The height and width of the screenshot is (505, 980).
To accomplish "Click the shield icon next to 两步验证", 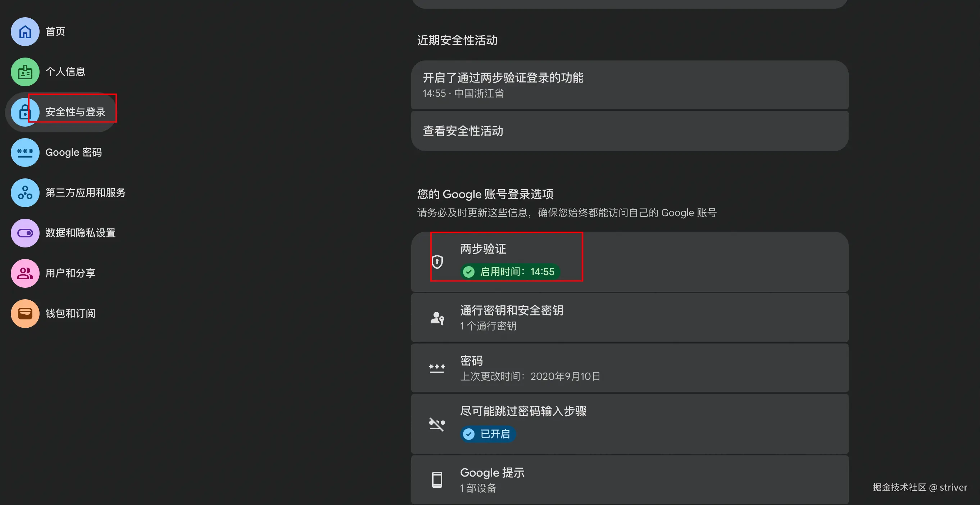I will click(437, 261).
